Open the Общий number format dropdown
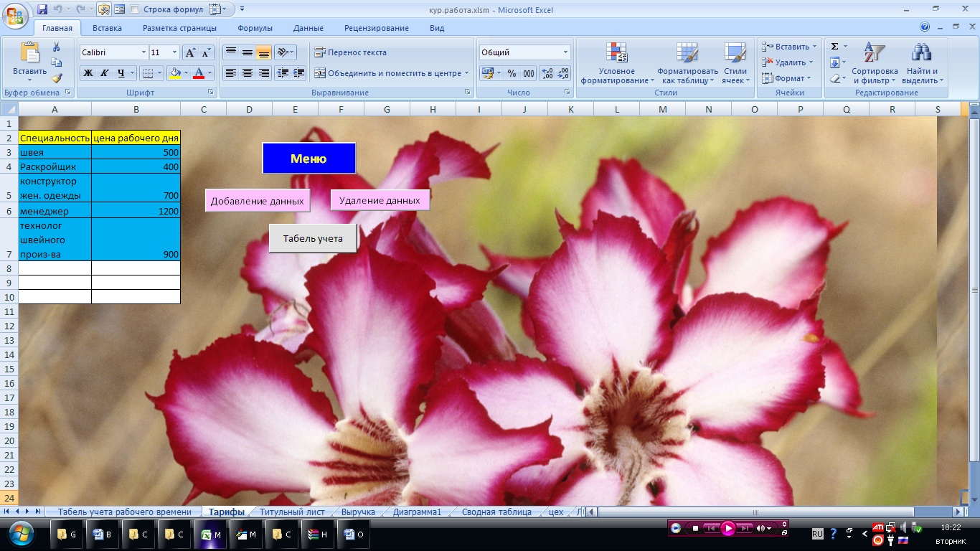The width and height of the screenshot is (980, 551). pos(565,52)
